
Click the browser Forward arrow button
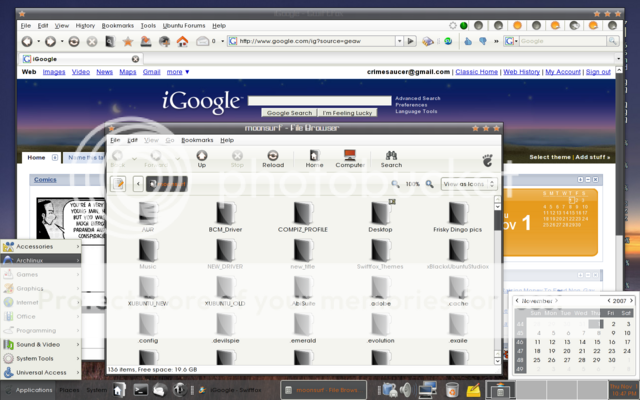pos(50,41)
